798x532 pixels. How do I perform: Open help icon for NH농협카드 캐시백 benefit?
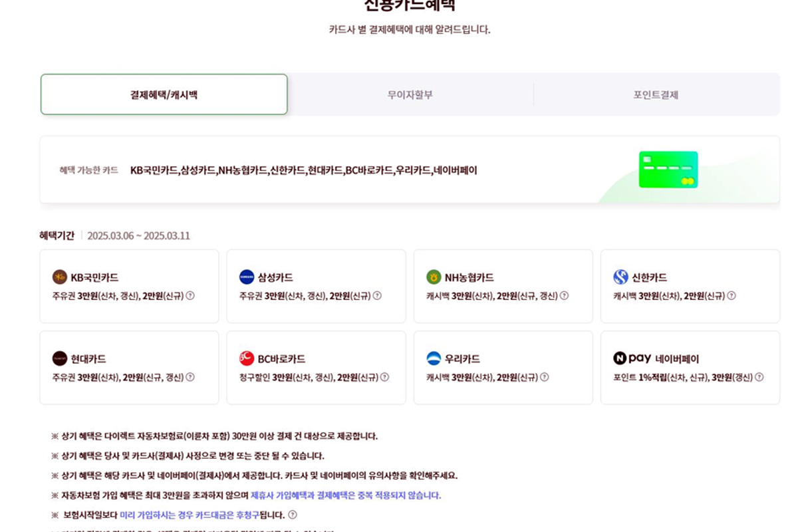564,296
